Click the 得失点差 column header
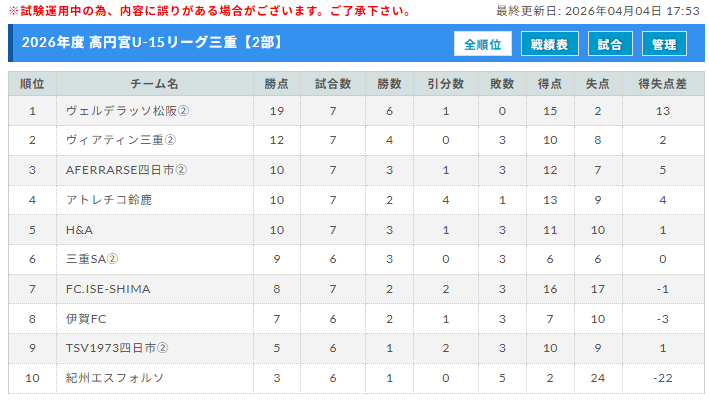Screen dimensions: 709x401 662,83
